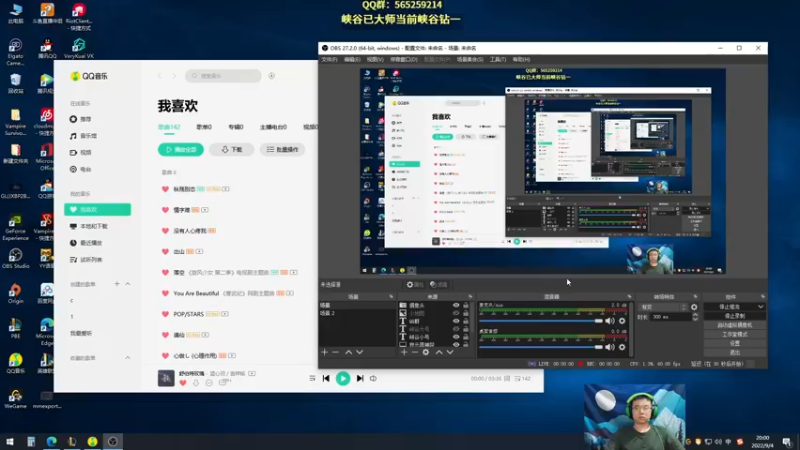The image size is (800, 450).
Task: Click the now-playing album thumbnail
Action: click(166, 378)
